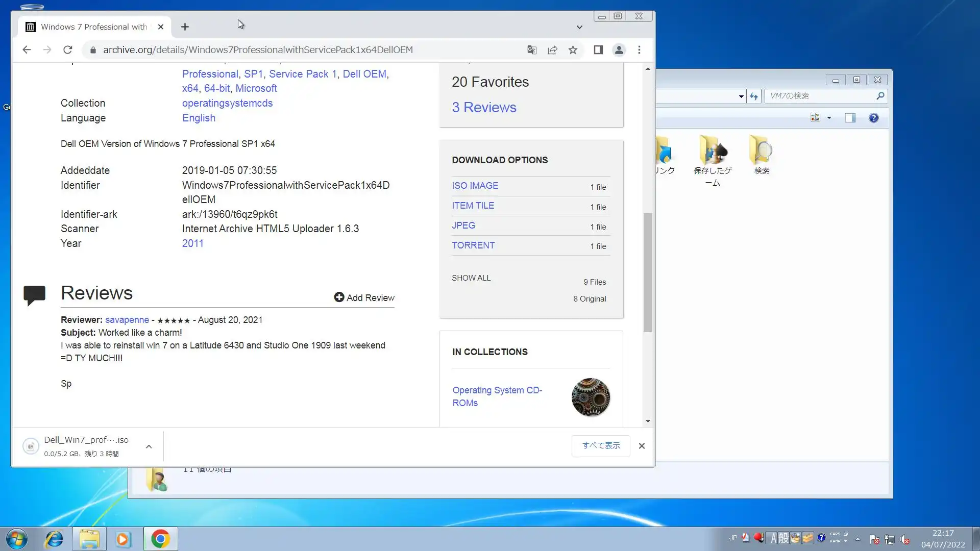Expand Explorer view options dropdown arrow
This screenshot has width=980, height=551.
[829, 118]
